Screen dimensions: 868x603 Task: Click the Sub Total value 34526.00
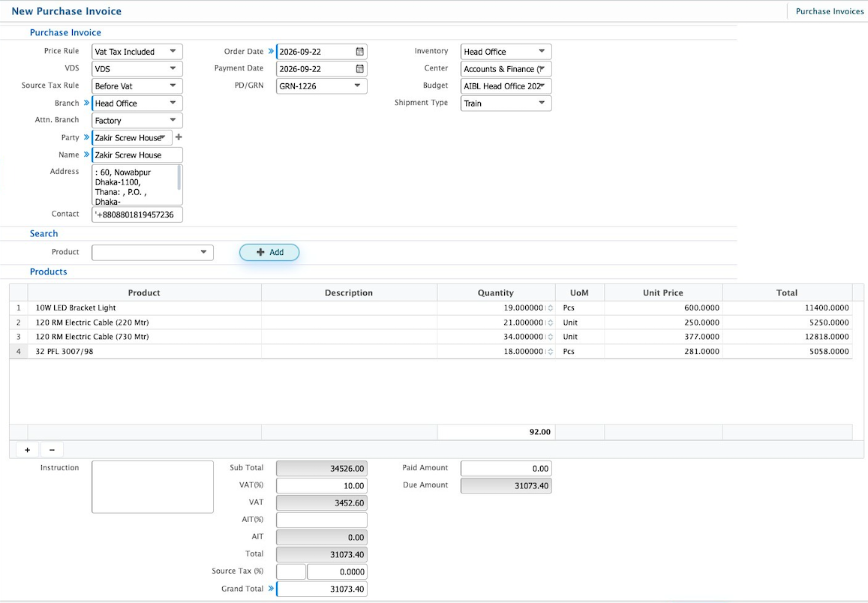[322, 469]
